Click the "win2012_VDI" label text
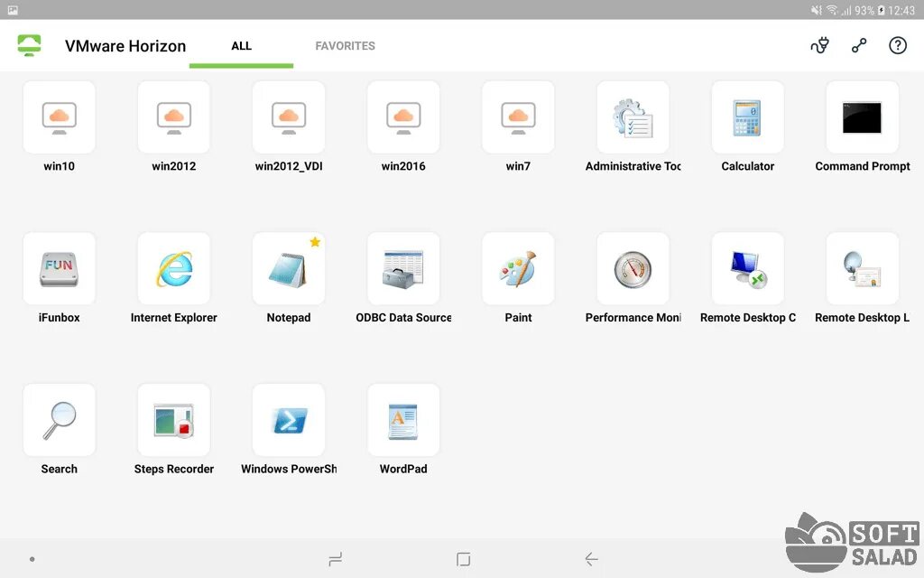The height and width of the screenshot is (578, 924). click(289, 166)
